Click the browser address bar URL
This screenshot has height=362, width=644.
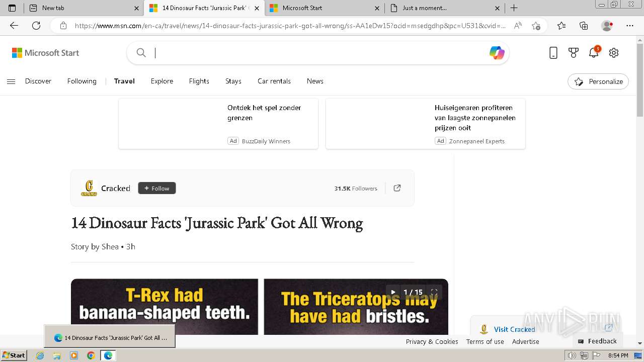tap(290, 26)
